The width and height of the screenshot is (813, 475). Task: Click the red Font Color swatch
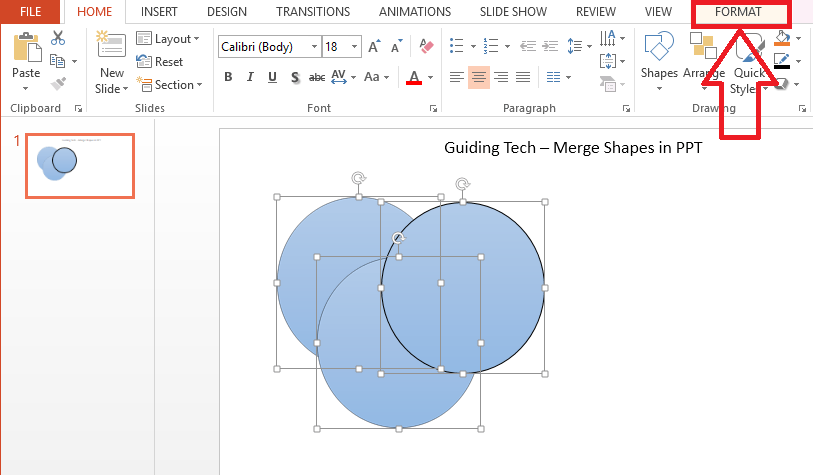tap(415, 77)
